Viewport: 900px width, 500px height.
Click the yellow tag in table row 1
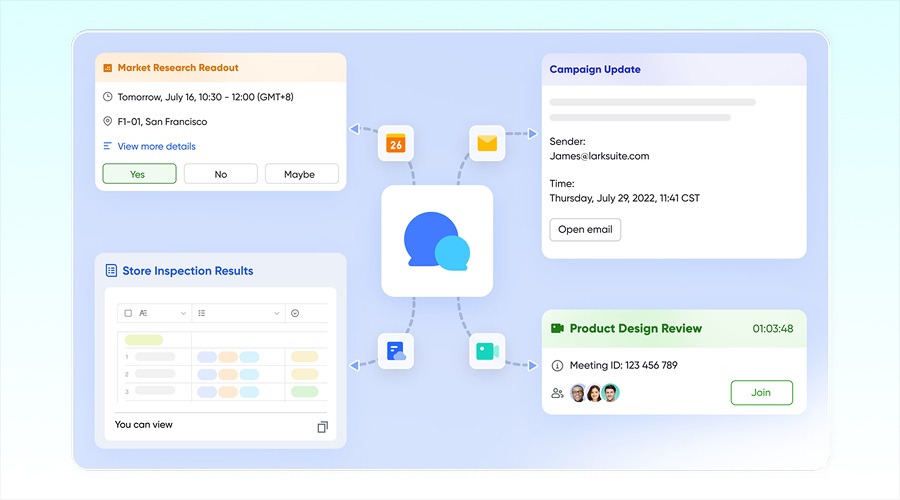[x=304, y=357]
